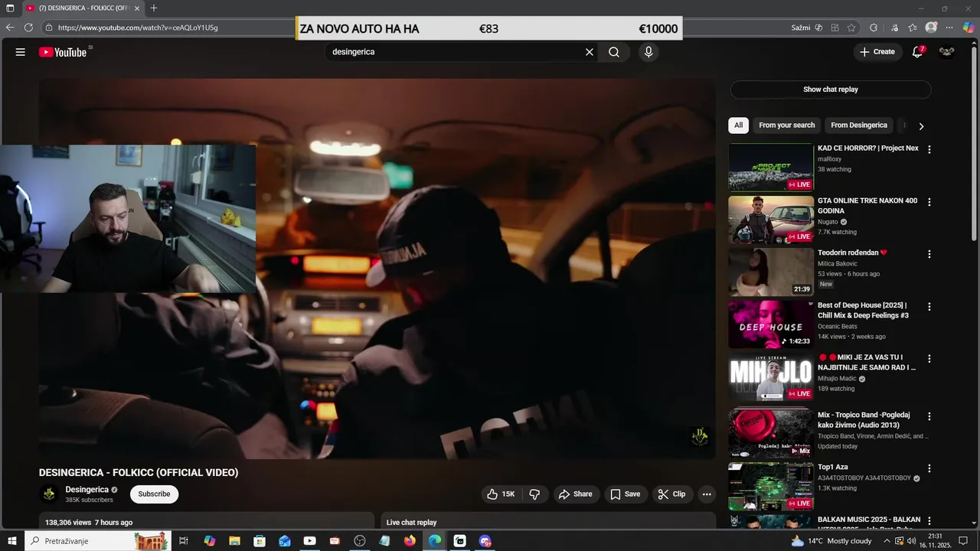
Task: Open the Edge extensions puzzle icon
Action: [x=874, y=28]
